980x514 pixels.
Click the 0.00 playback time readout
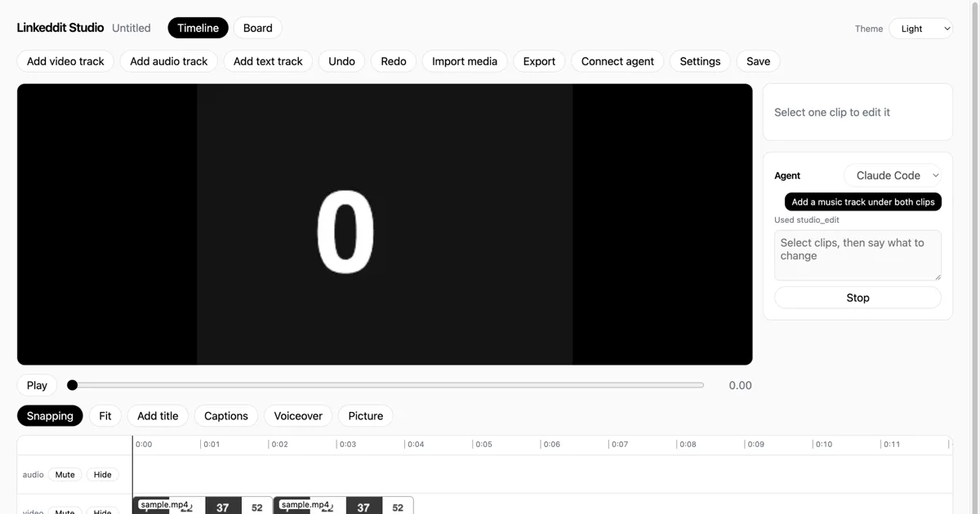pos(740,385)
